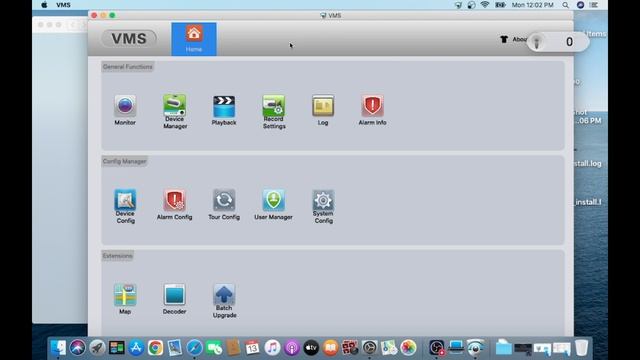Open Spotlight search in menu bar
The height and width of the screenshot is (360, 640).
[565, 5]
